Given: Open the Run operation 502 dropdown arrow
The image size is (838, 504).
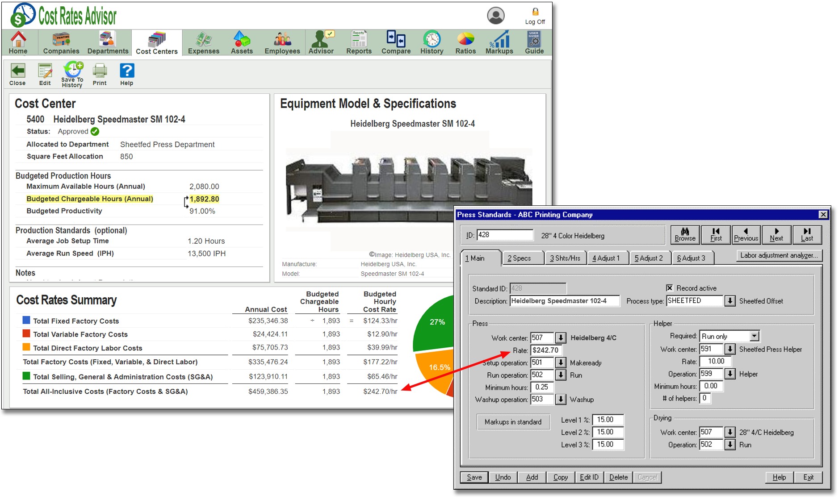Looking at the screenshot, I should tap(561, 375).
